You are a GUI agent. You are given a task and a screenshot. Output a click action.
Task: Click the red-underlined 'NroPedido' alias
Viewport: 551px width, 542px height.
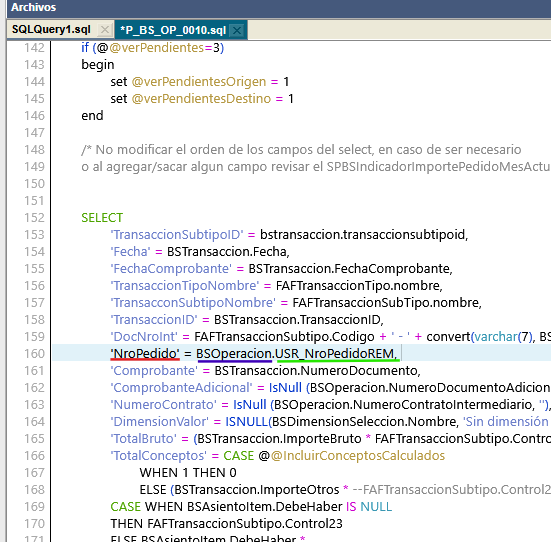click(x=145, y=354)
